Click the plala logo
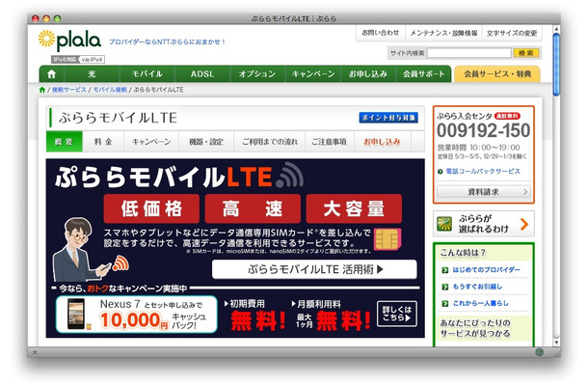 pos(69,41)
